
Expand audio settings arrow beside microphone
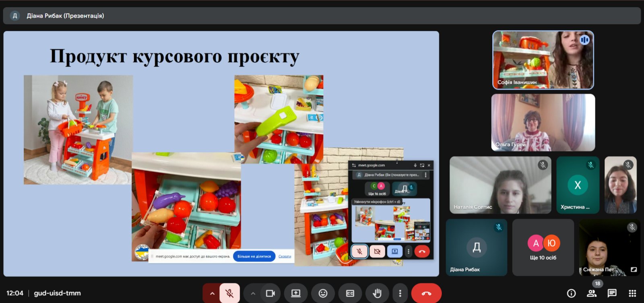[x=212, y=293]
